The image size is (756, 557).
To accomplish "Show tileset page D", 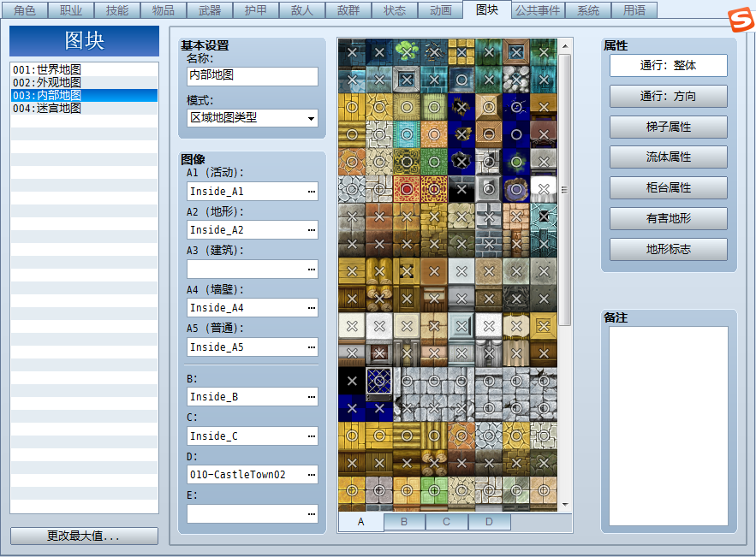I will click(489, 521).
